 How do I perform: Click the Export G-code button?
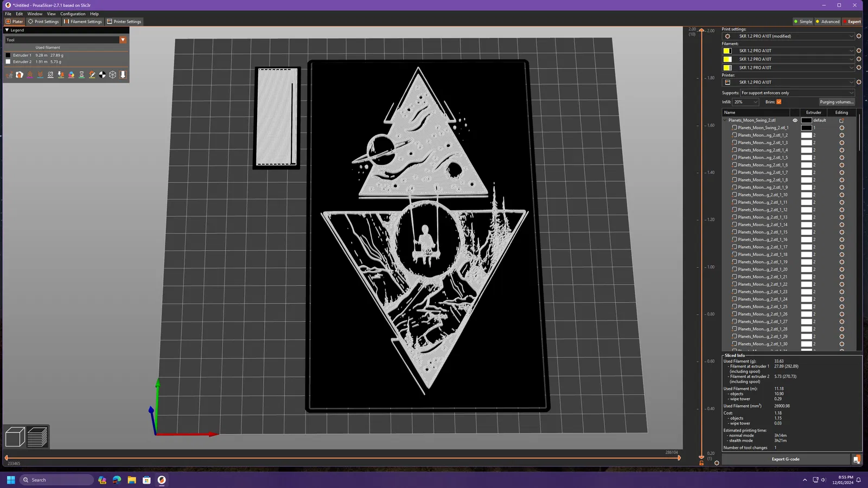pos(786,459)
